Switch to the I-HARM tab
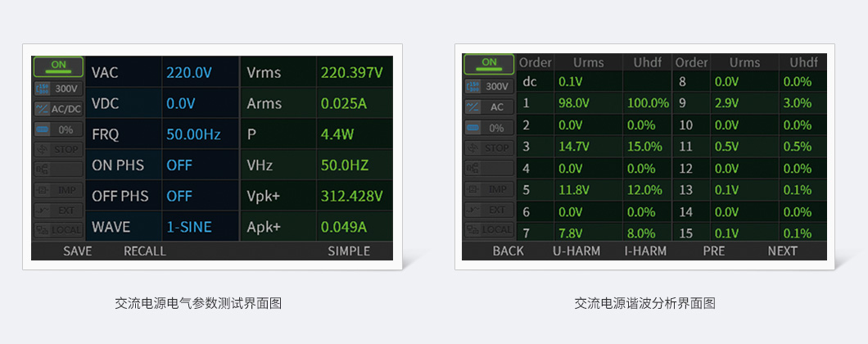This screenshot has height=344, width=868. 645,251
